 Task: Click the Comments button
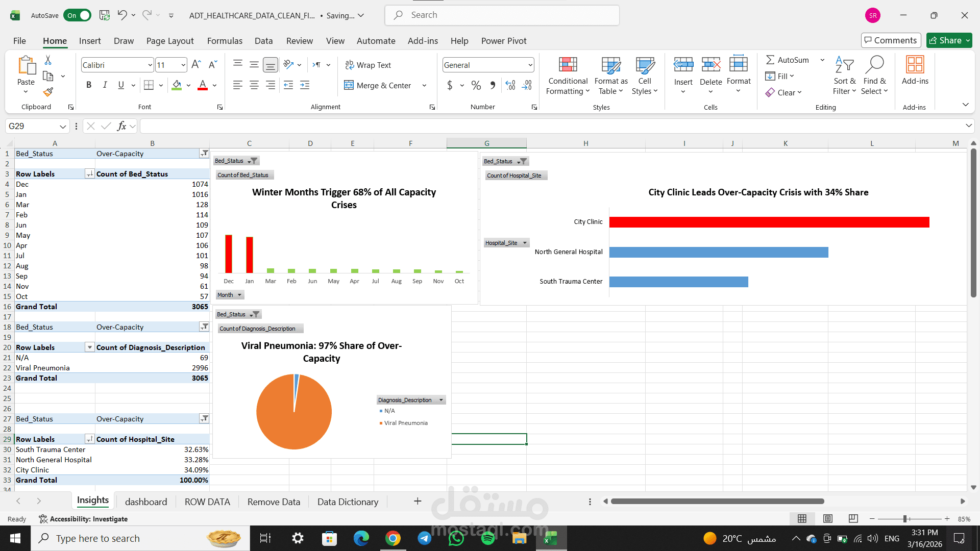891,40
